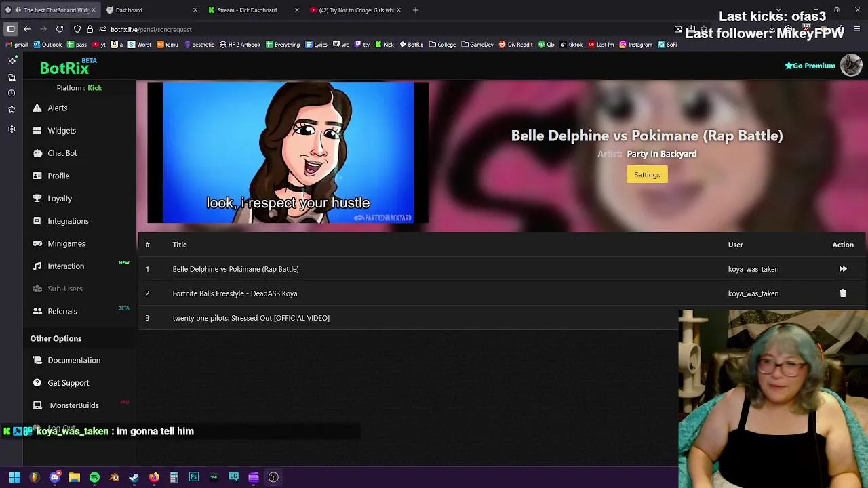Open the Referrals page
868x488 pixels.
62,311
